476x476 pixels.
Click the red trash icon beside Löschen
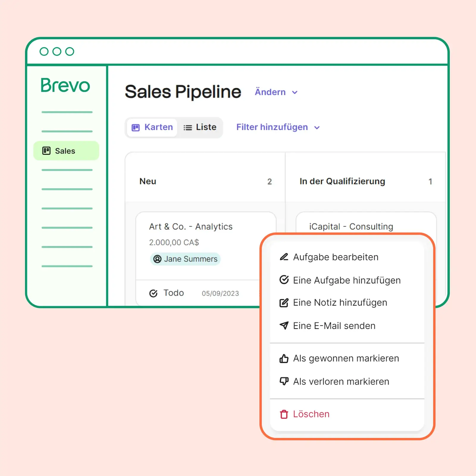(x=284, y=414)
